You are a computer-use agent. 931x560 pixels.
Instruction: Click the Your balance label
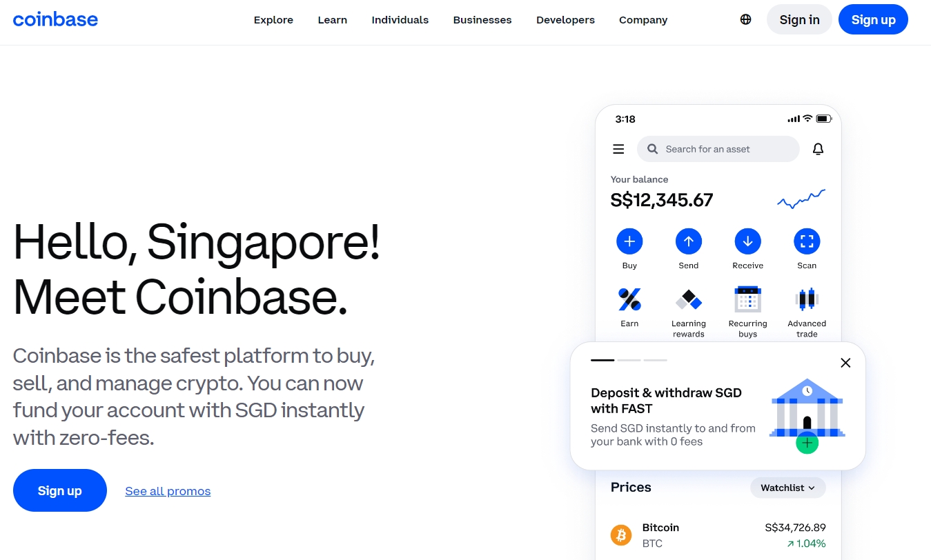[x=639, y=179]
